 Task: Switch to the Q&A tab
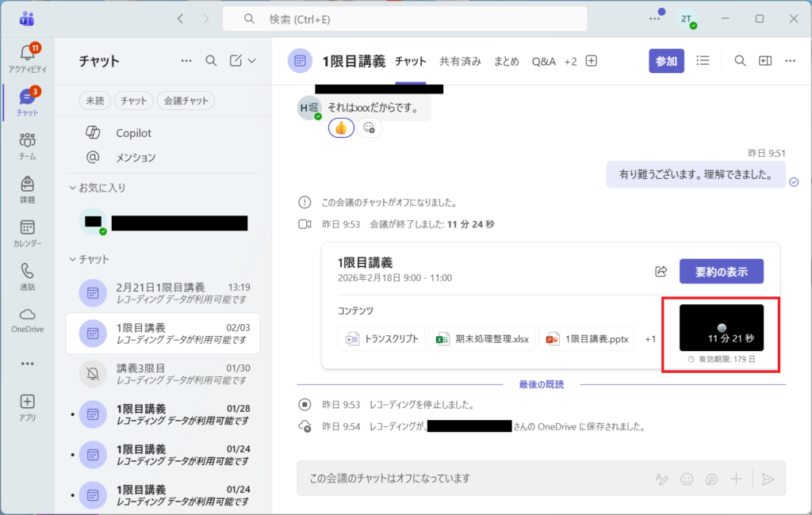coord(543,61)
